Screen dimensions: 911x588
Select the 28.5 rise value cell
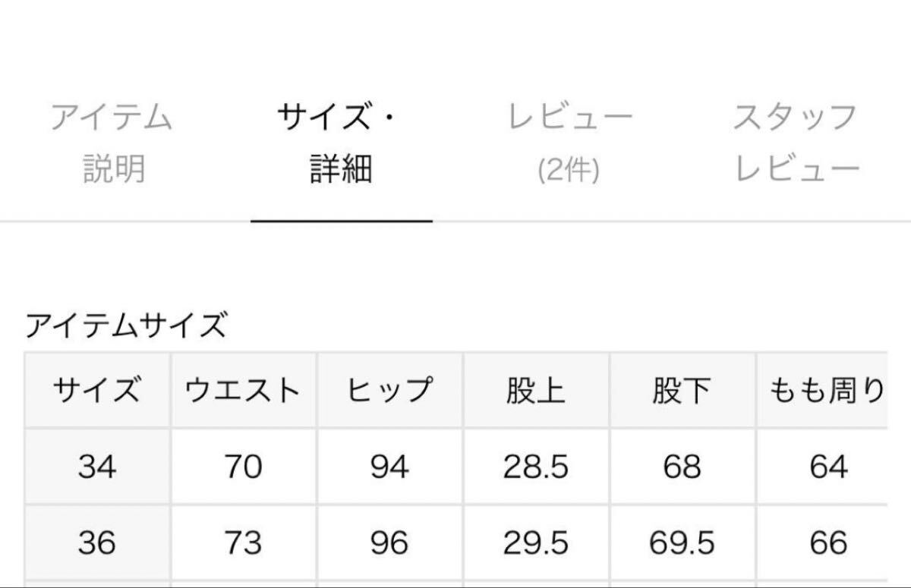point(535,467)
